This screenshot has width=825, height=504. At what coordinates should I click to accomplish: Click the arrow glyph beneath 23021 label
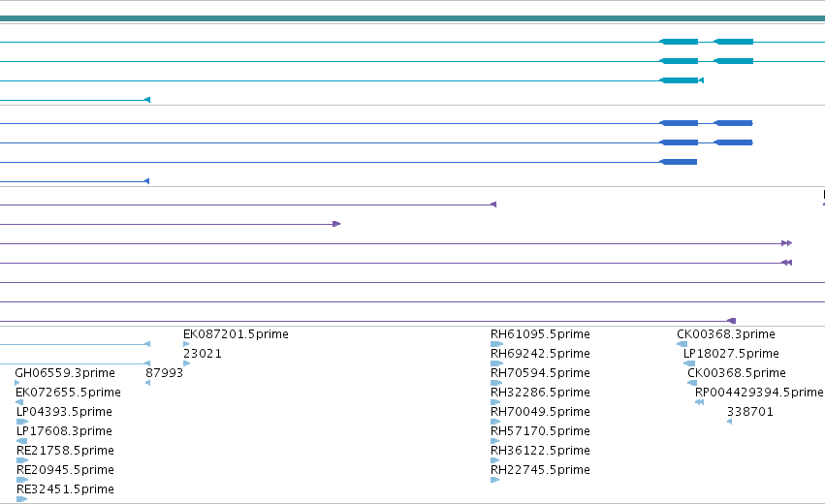(x=187, y=363)
